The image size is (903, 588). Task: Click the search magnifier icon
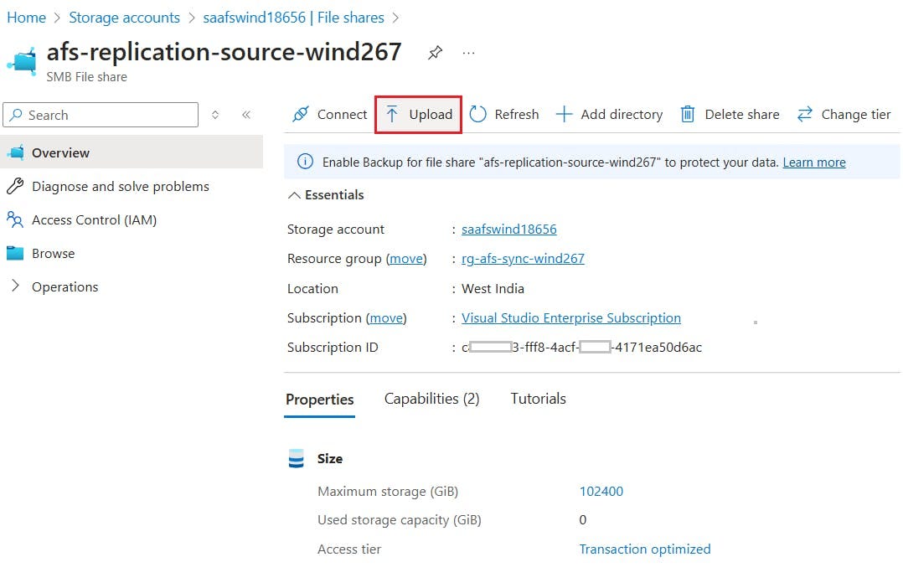tap(17, 115)
